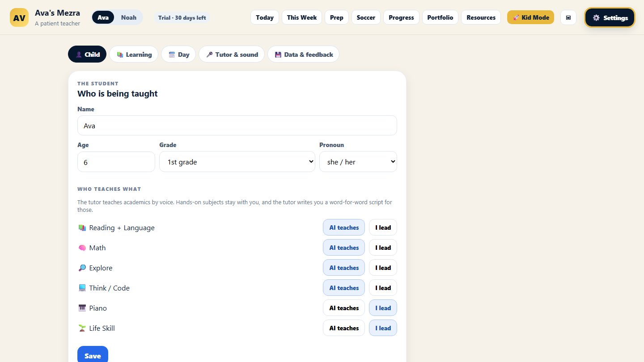This screenshot has width=644, height=362.
Task: Open the Data & feedback tab
Action: point(303,55)
